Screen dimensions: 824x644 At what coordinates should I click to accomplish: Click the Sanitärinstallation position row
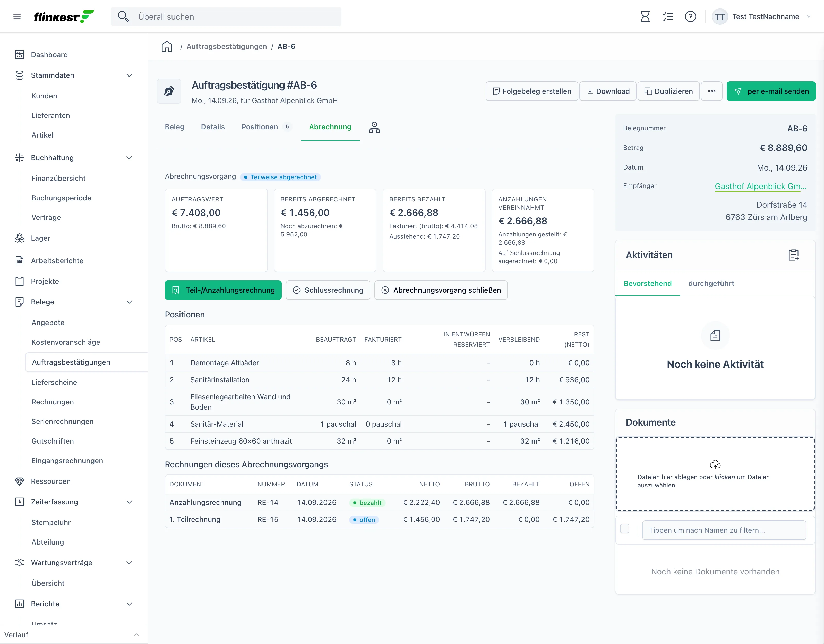(379, 380)
